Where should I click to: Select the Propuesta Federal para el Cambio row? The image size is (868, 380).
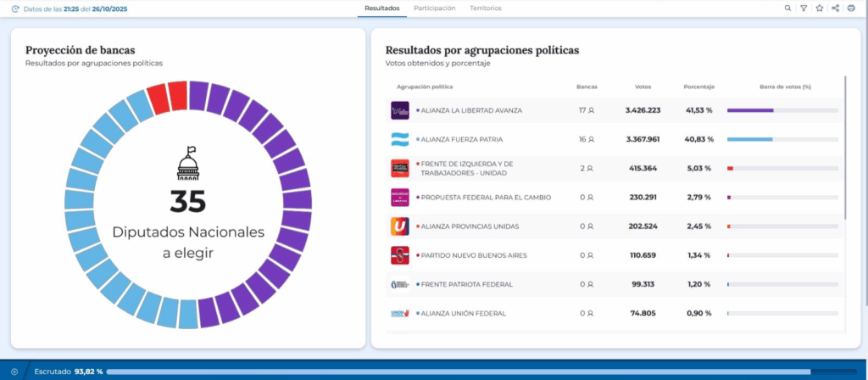tap(615, 197)
